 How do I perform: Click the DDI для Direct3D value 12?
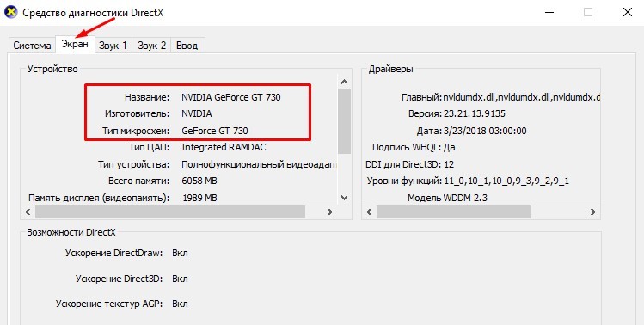(449, 164)
